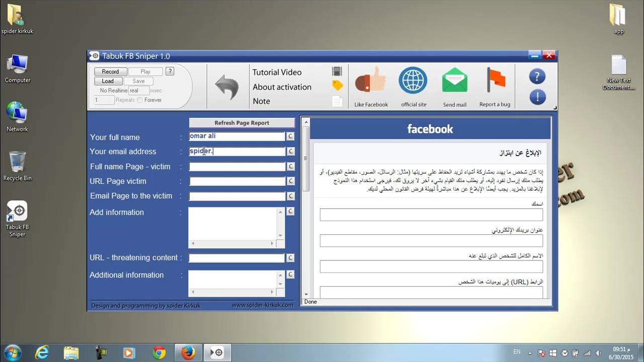Screen dimensions: 644x362
Task: Open the Windows Start menu
Action: 12,352
